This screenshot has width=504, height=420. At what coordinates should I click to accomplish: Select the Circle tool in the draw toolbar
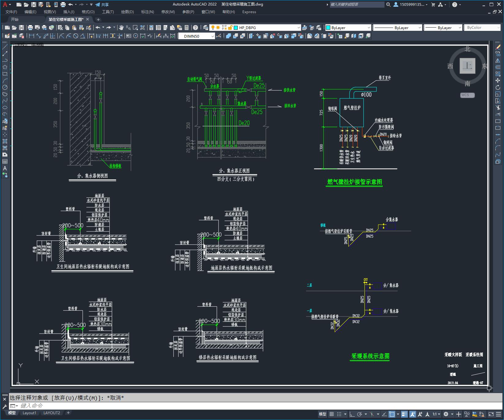(5, 87)
